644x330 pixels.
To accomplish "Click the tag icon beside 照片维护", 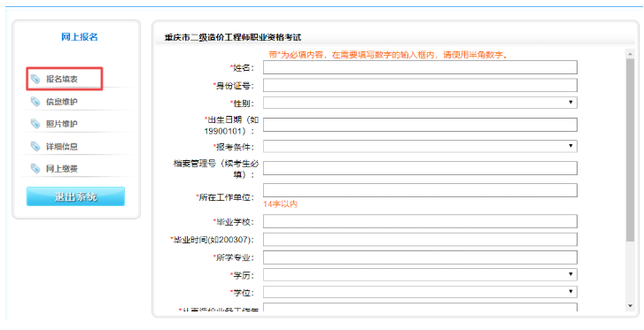I will tap(35, 124).
